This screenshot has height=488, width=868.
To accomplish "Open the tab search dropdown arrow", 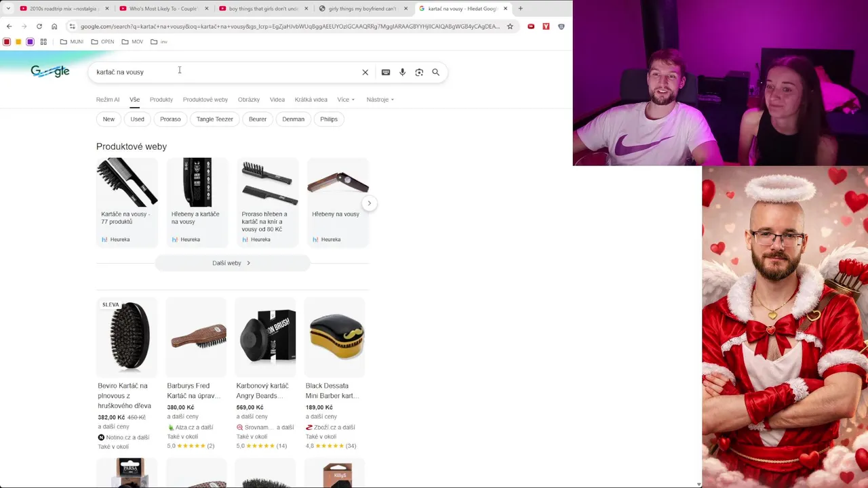I will pyautogui.click(x=8, y=9).
